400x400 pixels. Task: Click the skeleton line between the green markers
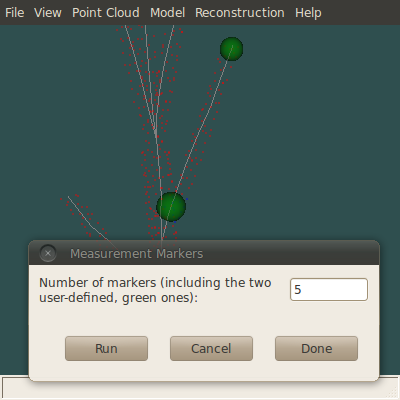pos(200,129)
